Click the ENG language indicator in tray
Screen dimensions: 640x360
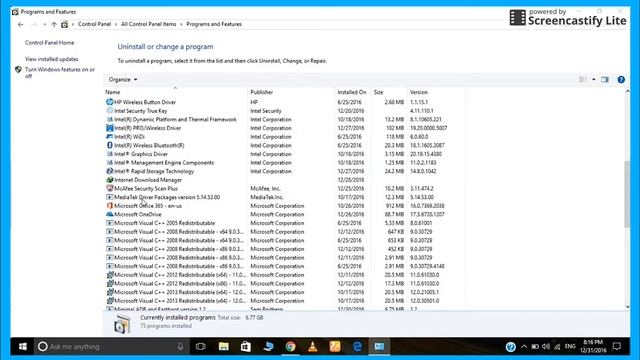click(x=570, y=347)
